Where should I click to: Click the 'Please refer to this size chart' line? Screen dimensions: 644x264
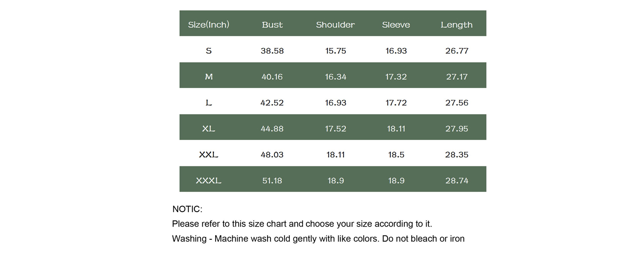(x=302, y=224)
